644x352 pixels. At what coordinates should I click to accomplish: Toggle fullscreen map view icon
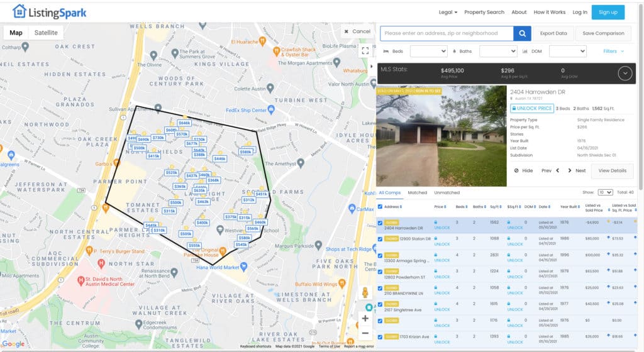coord(365,50)
